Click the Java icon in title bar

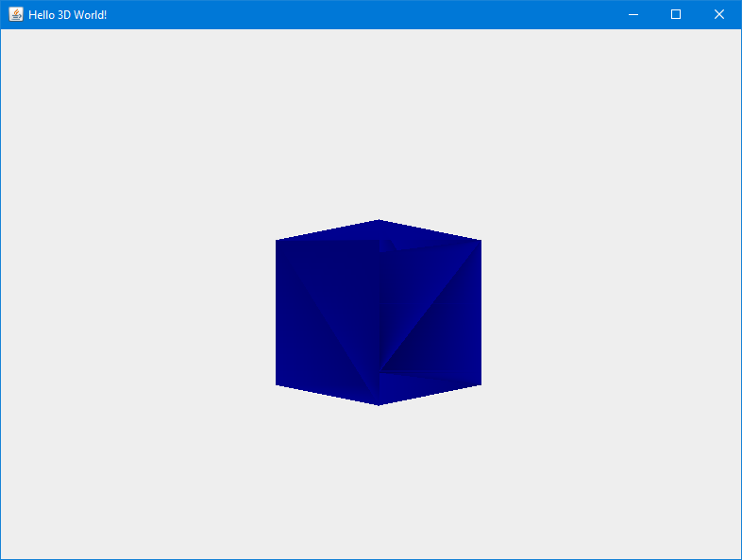tap(16, 14)
